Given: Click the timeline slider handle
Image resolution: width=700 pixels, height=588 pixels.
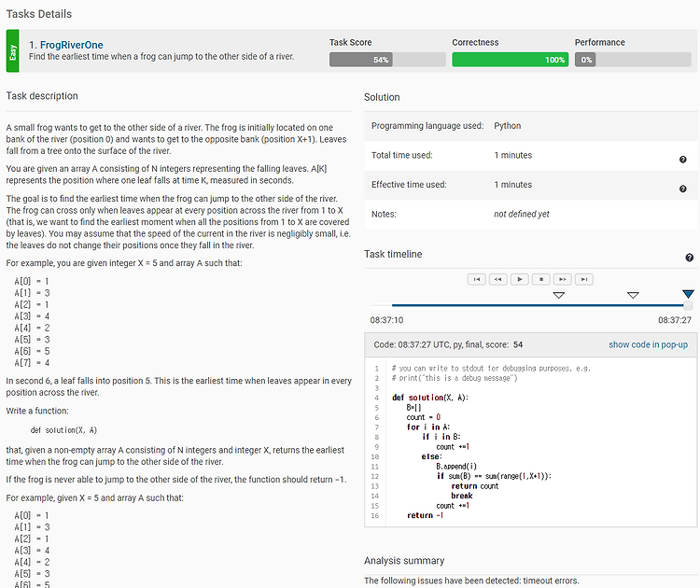Looking at the screenshot, I should pos(689,305).
